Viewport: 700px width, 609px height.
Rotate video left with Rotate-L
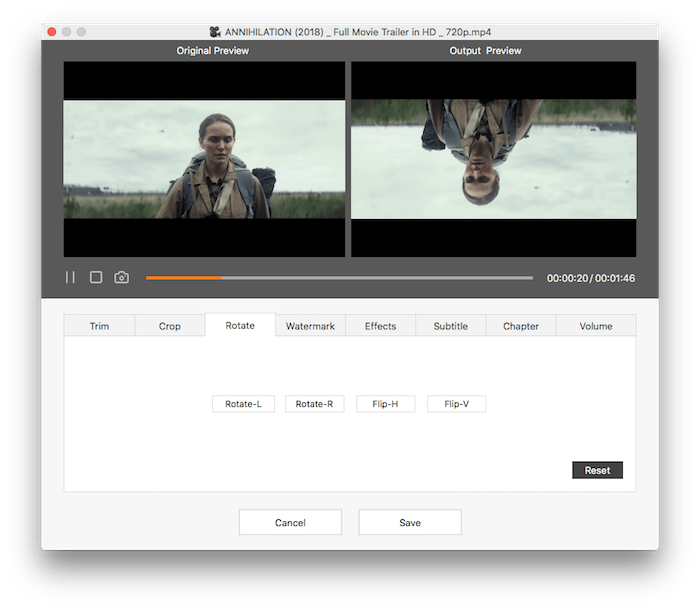pyautogui.click(x=243, y=404)
